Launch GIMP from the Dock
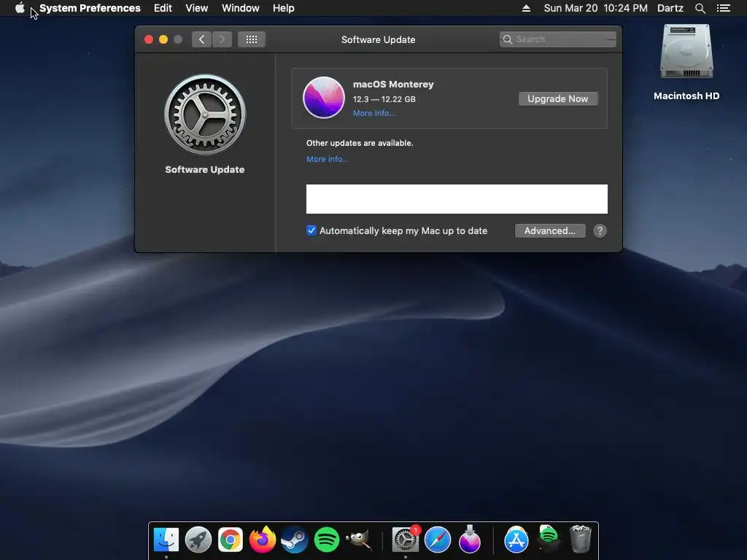This screenshot has height=560, width=747. pos(358,540)
